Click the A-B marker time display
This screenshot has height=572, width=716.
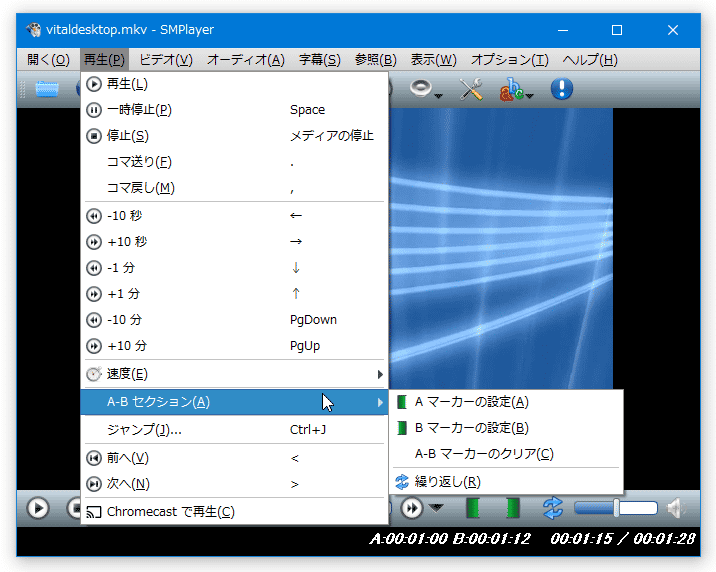tap(450, 539)
